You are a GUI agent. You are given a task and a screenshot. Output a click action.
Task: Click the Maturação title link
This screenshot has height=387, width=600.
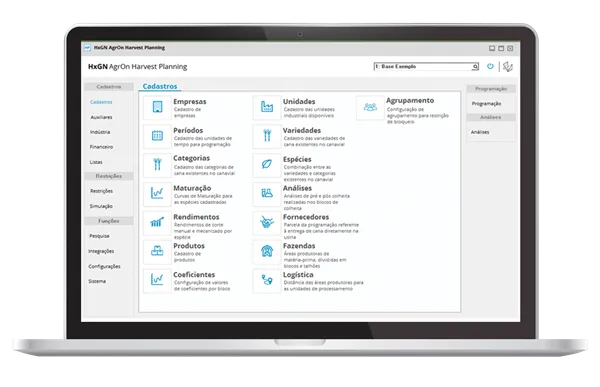click(192, 188)
